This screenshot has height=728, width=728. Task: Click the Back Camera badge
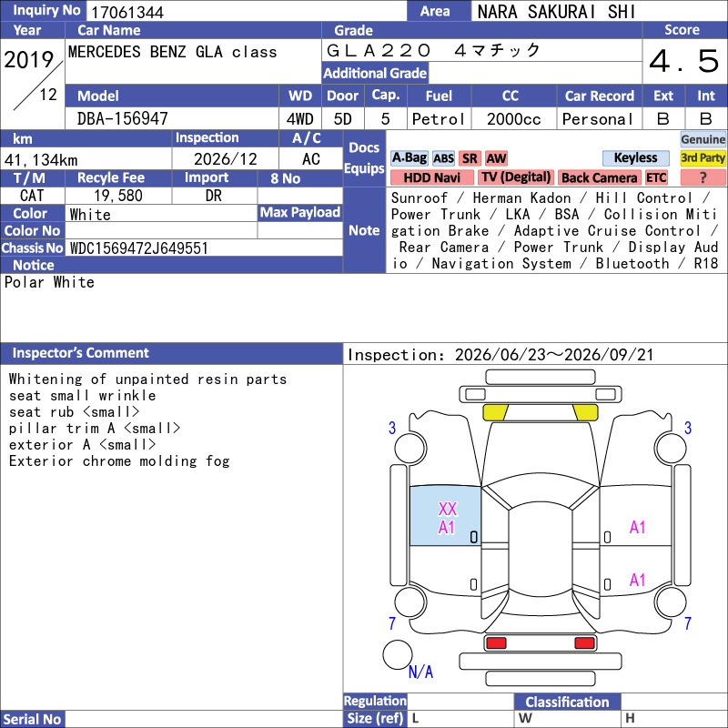click(600, 177)
